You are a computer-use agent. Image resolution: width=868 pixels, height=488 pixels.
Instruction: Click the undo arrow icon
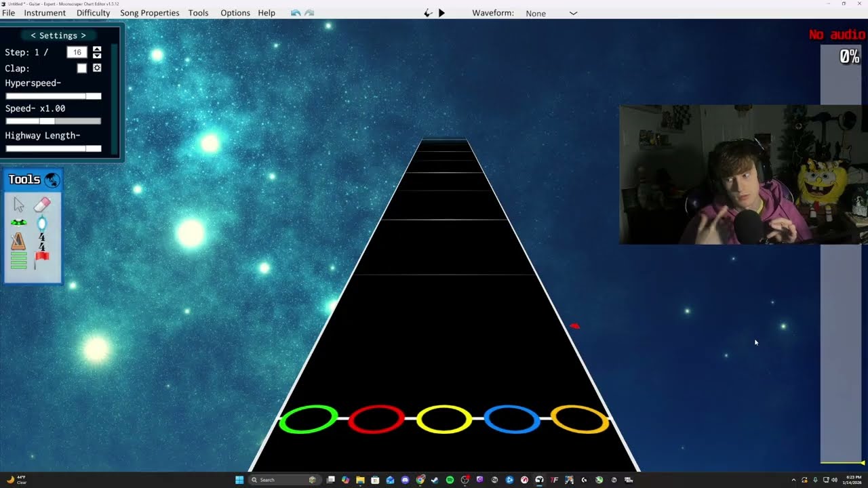pos(296,13)
